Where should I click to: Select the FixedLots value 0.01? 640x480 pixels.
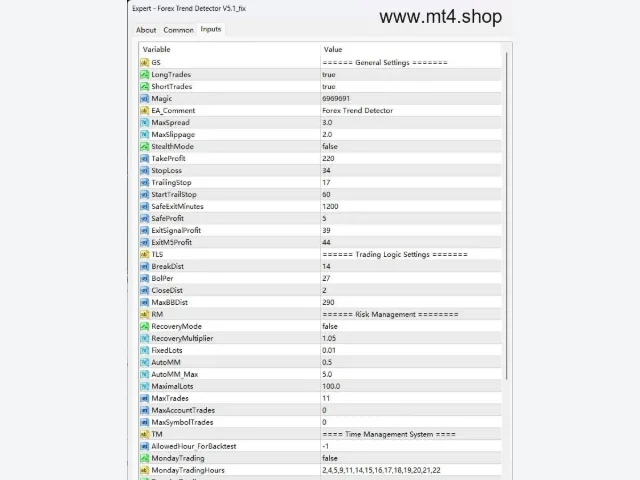point(329,350)
